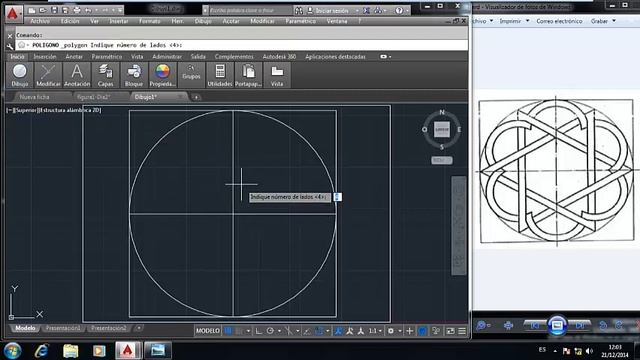Click the Help question mark icon
This screenshot has height=360, width=640.
point(399,10)
